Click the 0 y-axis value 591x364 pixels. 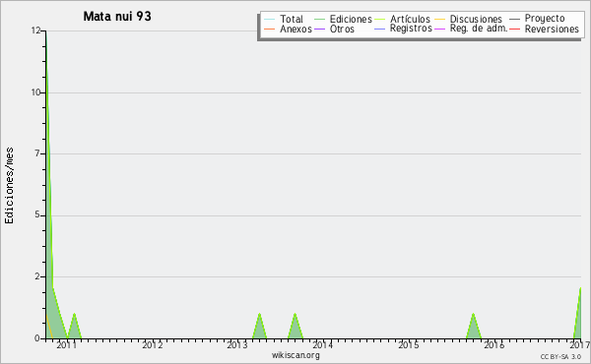coord(37,338)
